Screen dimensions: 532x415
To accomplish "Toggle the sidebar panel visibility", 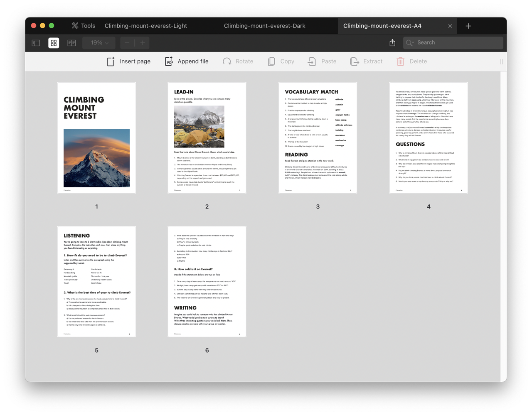I will [x=36, y=43].
